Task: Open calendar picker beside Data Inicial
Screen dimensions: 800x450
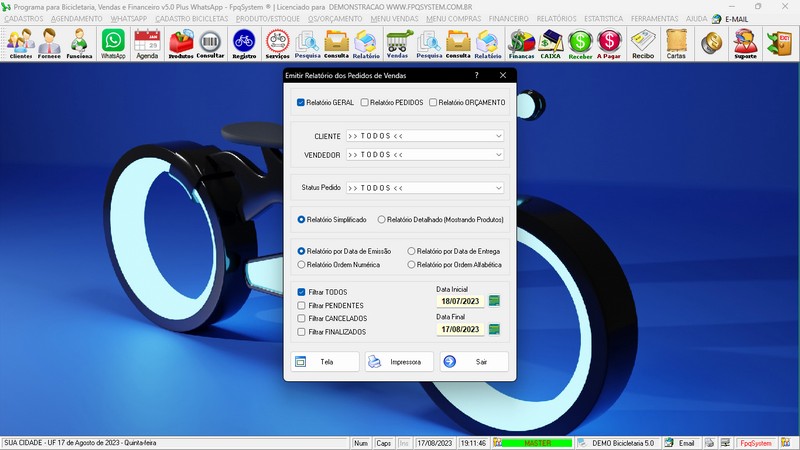Action: pos(494,300)
